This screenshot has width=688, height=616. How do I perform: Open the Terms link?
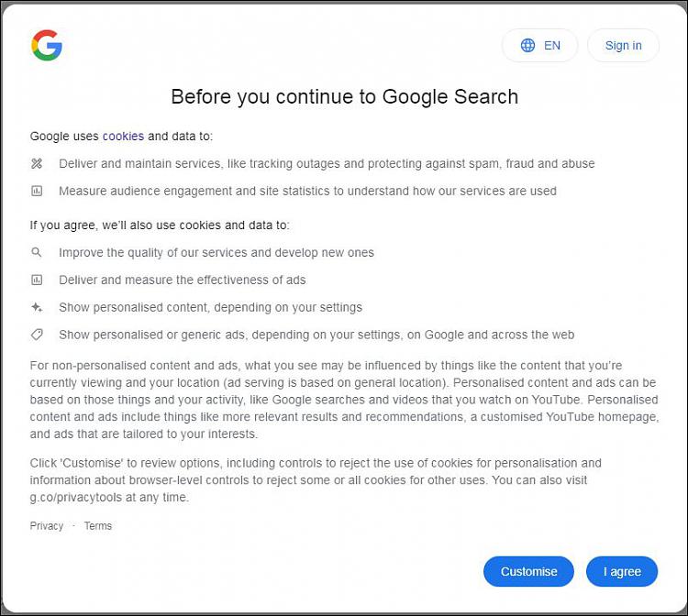pos(98,526)
